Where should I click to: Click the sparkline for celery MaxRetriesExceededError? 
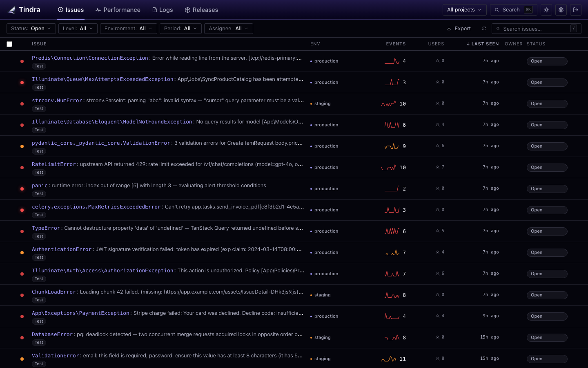click(x=392, y=210)
